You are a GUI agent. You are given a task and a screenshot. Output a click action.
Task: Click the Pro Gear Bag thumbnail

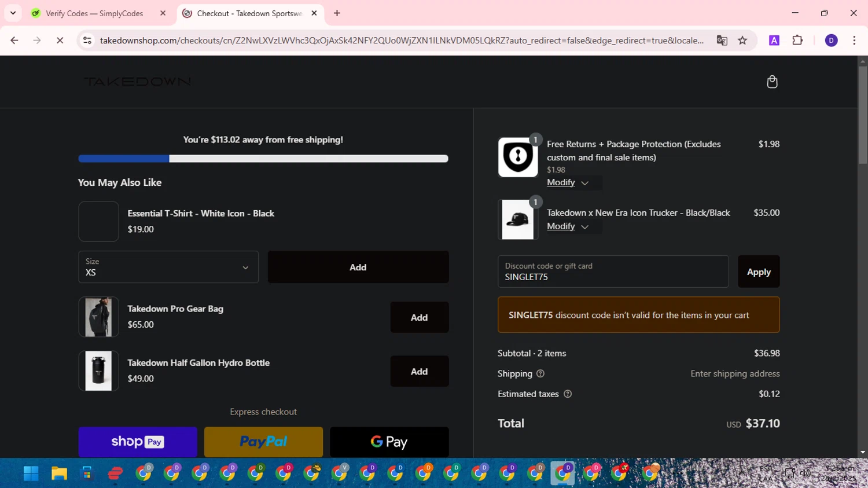pos(98,317)
